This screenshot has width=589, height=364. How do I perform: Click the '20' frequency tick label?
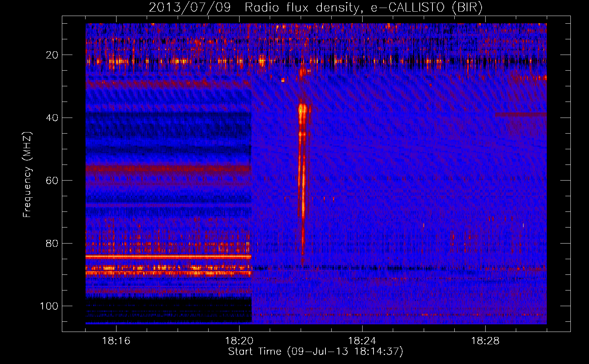coord(52,55)
